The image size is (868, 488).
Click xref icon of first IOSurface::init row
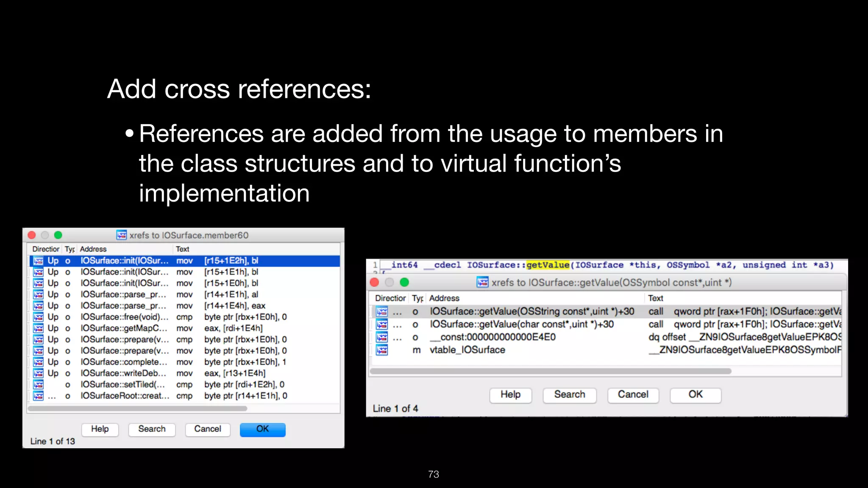point(38,261)
